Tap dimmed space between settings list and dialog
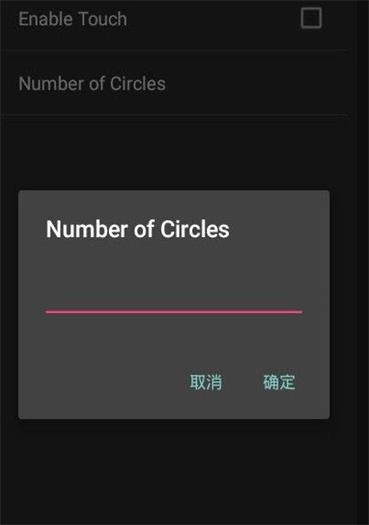Screen dimensions: 369x525 (174, 152)
